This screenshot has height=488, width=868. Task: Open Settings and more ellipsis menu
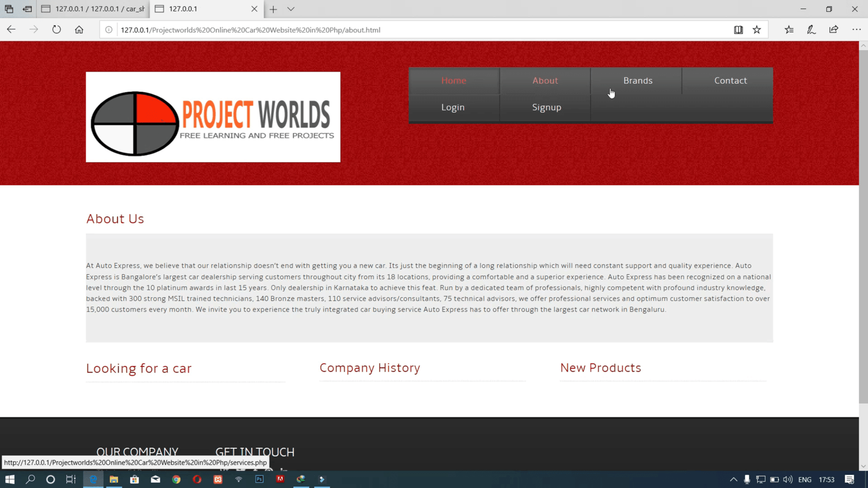856,30
